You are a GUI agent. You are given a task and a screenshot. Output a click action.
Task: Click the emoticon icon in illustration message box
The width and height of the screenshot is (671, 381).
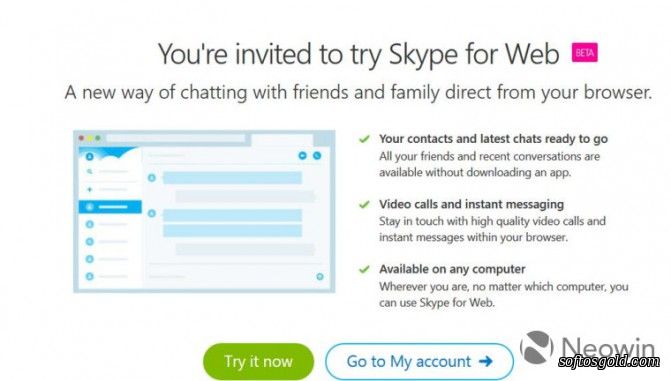[x=320, y=277]
